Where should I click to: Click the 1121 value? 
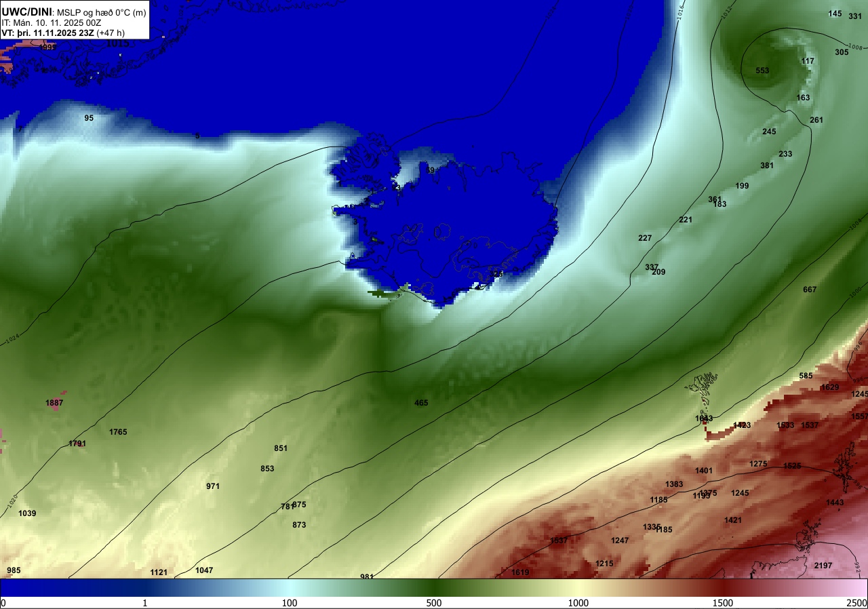159,572
